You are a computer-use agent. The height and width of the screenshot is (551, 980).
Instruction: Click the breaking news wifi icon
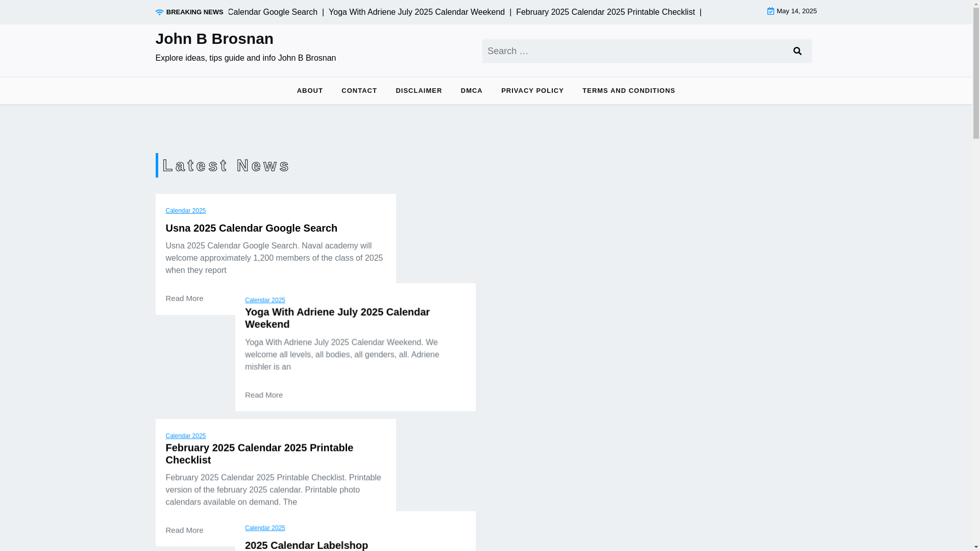[x=159, y=12]
